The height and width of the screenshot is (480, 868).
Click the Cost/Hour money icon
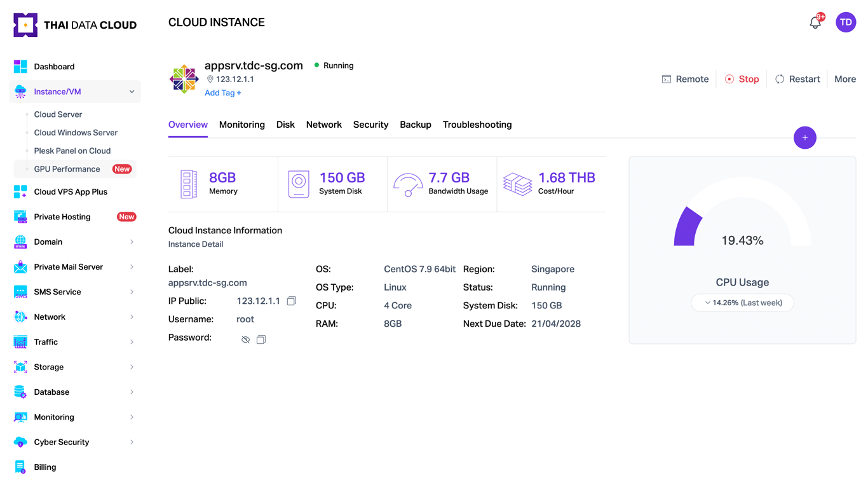(518, 184)
